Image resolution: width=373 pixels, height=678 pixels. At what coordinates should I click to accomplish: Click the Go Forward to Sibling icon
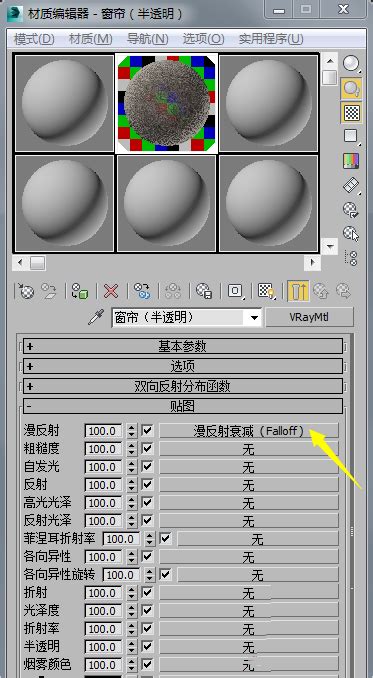tap(344, 291)
